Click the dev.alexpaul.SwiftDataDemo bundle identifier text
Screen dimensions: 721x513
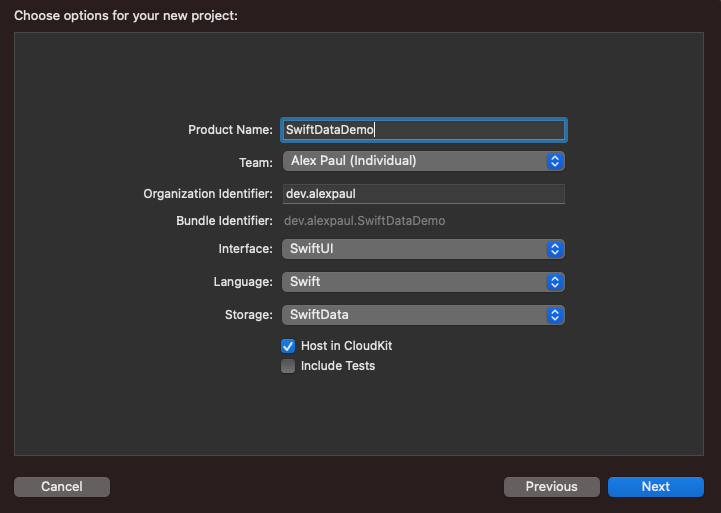click(x=365, y=221)
